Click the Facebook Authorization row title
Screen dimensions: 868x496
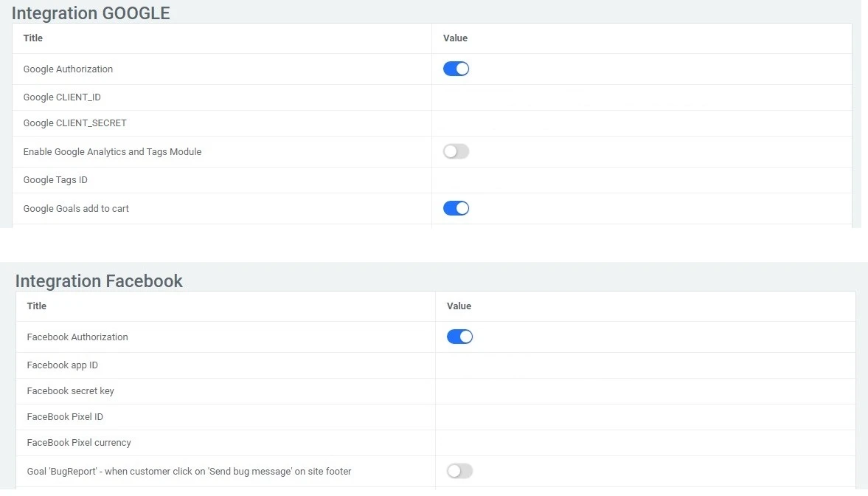click(77, 337)
